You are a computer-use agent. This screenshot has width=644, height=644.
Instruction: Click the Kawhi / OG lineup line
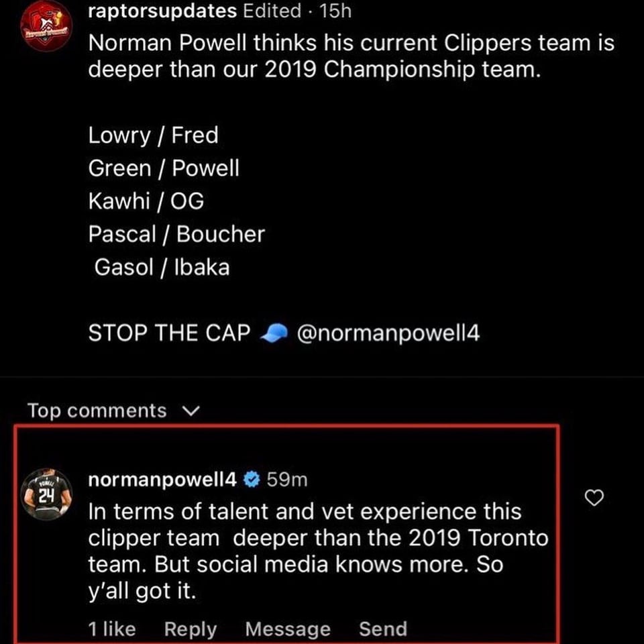click(x=146, y=201)
